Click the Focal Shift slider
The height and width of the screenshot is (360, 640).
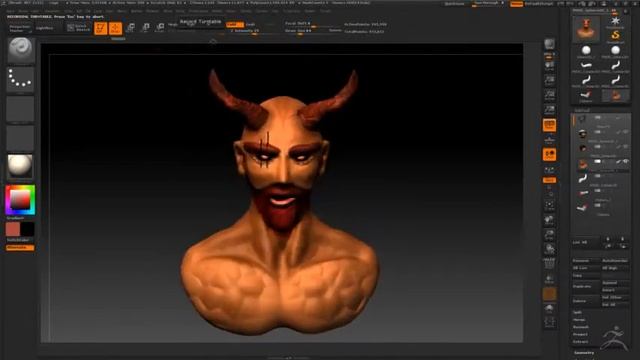tap(312, 24)
